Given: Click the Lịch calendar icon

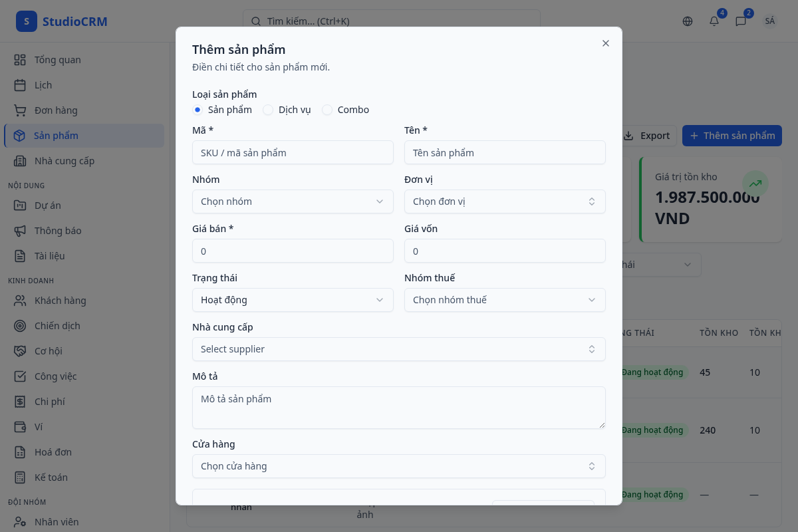Looking at the screenshot, I should [x=20, y=85].
